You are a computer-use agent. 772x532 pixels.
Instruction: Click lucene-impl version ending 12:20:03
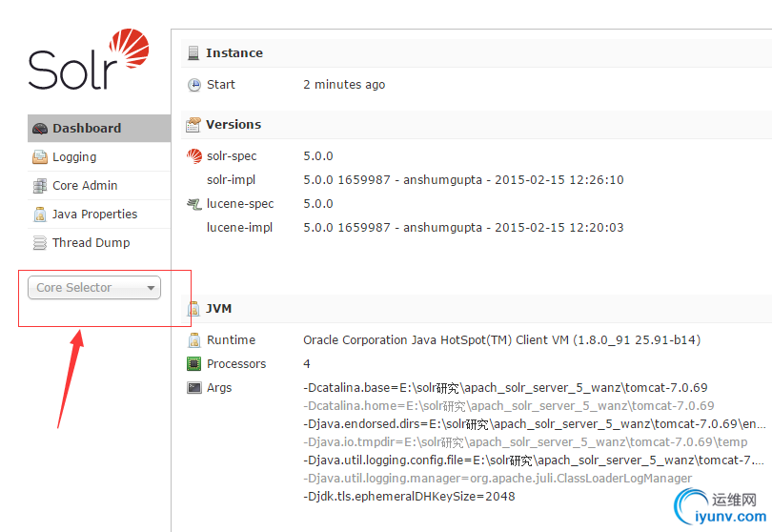point(463,228)
